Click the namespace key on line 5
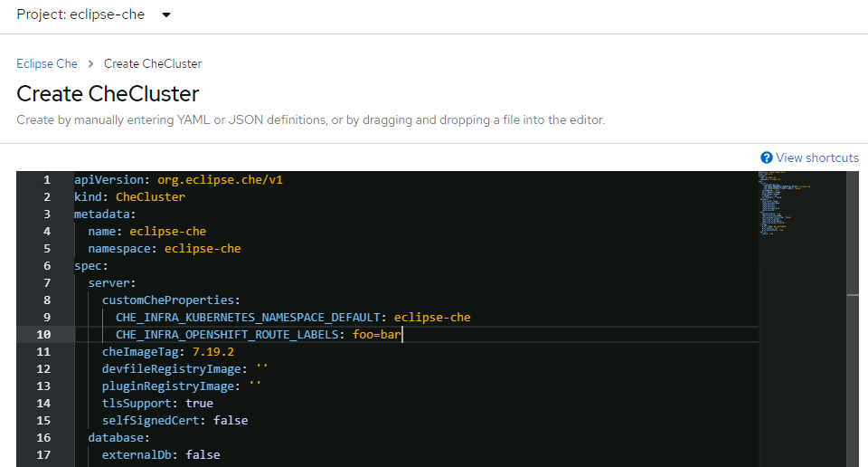Screen dimensions: 868x467 pos(118,248)
